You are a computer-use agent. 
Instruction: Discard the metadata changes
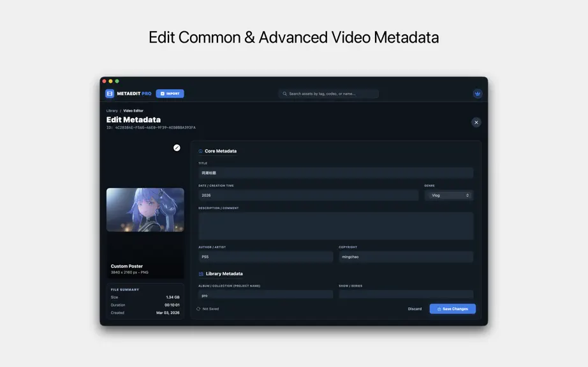pos(415,309)
